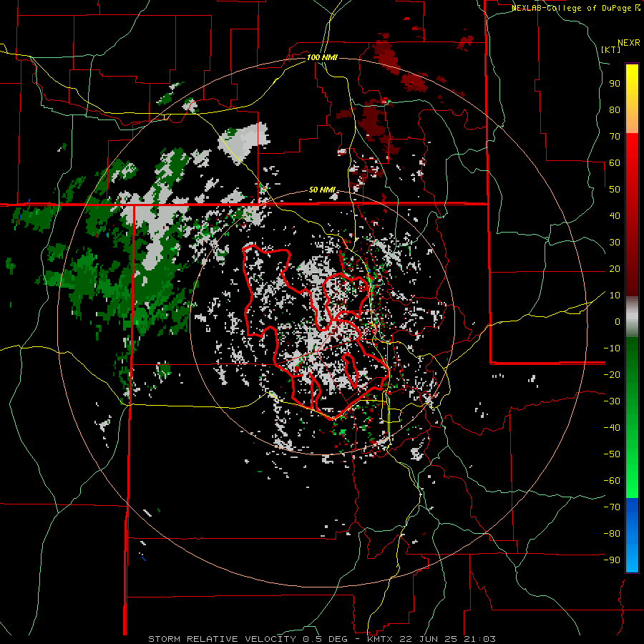This screenshot has width=644, height=644.
Task: Click the -20 value on velocity scale
Action: [612, 375]
